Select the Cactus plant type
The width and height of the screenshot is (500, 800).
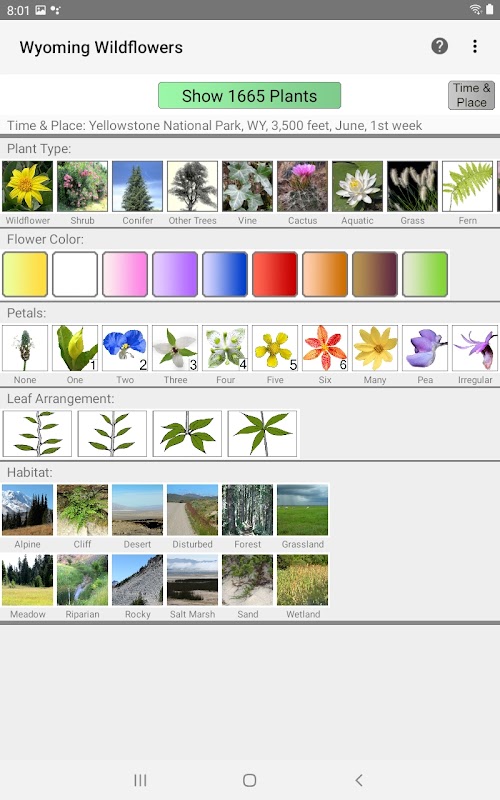coord(303,186)
